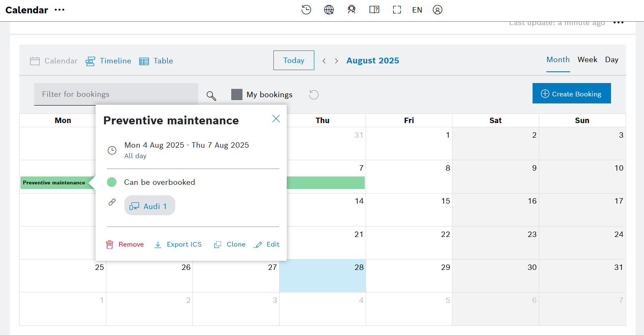This screenshot has width=644, height=335.
Task: Open the support agent headset icon
Action: point(351,10)
